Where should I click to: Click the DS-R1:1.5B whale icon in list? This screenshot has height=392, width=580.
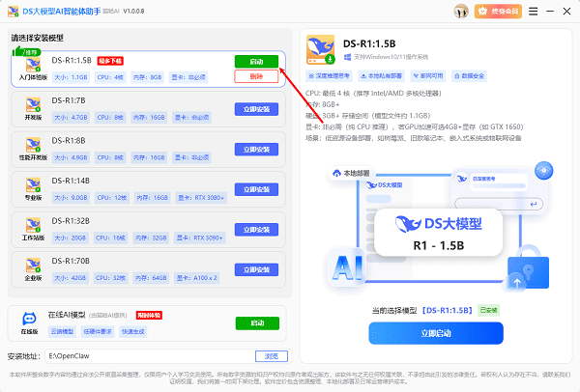(x=33, y=65)
